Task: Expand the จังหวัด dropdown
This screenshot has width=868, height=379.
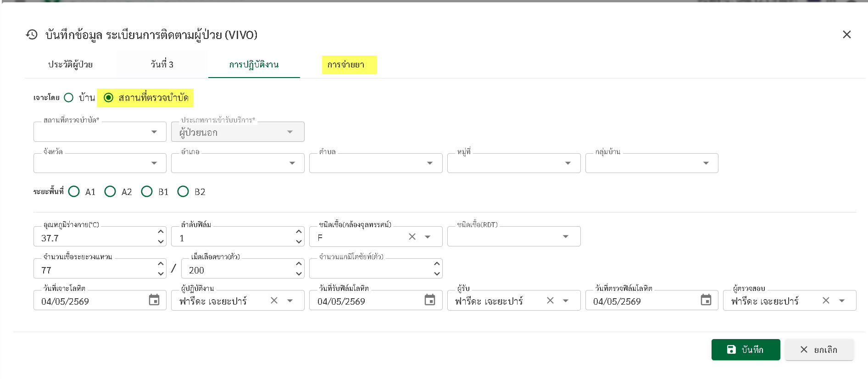Action: click(100, 163)
